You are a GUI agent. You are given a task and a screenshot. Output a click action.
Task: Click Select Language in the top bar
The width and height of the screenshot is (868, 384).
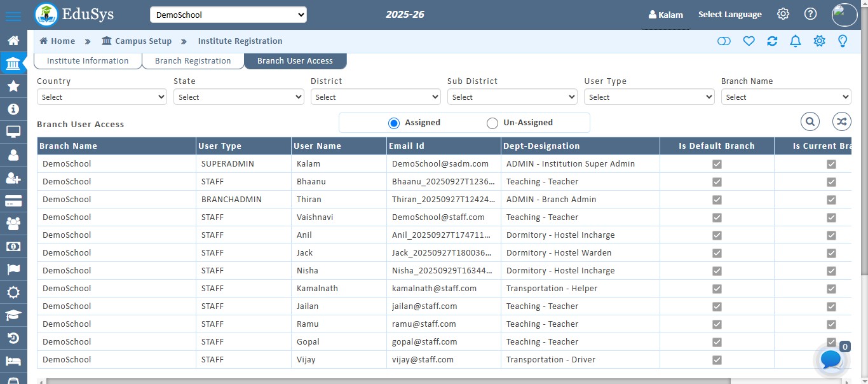(x=730, y=14)
